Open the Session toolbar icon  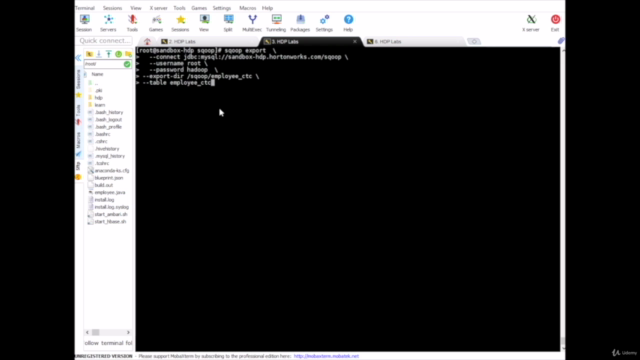[84, 23]
